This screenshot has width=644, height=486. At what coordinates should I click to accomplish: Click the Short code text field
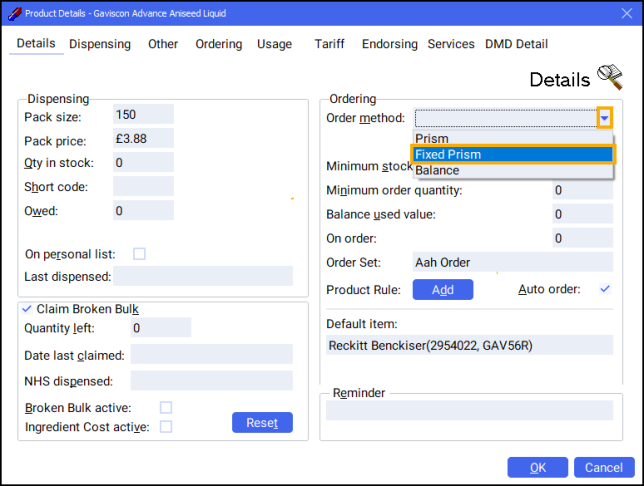(144, 187)
